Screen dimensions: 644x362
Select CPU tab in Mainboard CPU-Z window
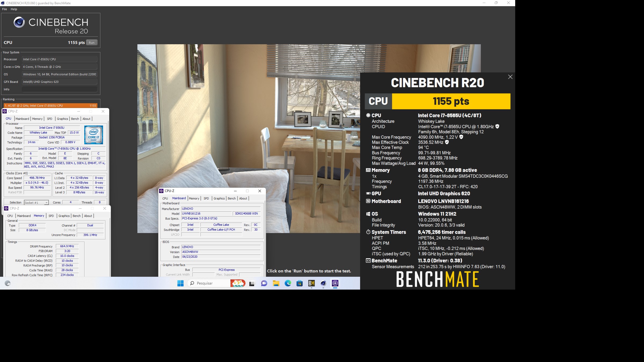click(x=165, y=198)
